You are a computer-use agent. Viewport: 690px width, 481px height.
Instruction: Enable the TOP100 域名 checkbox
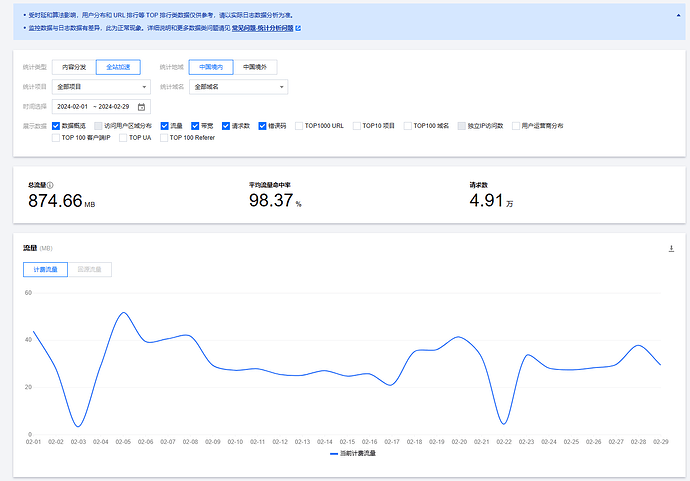tap(407, 126)
